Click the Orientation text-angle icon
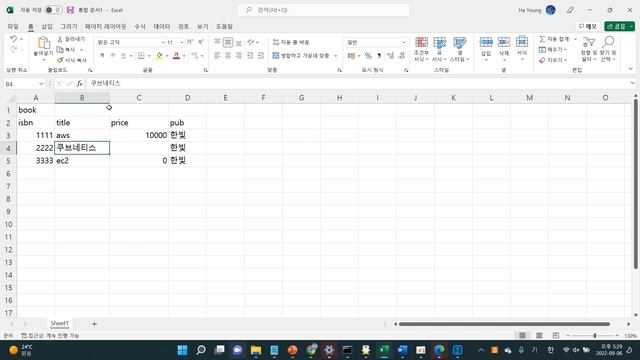 point(251,42)
